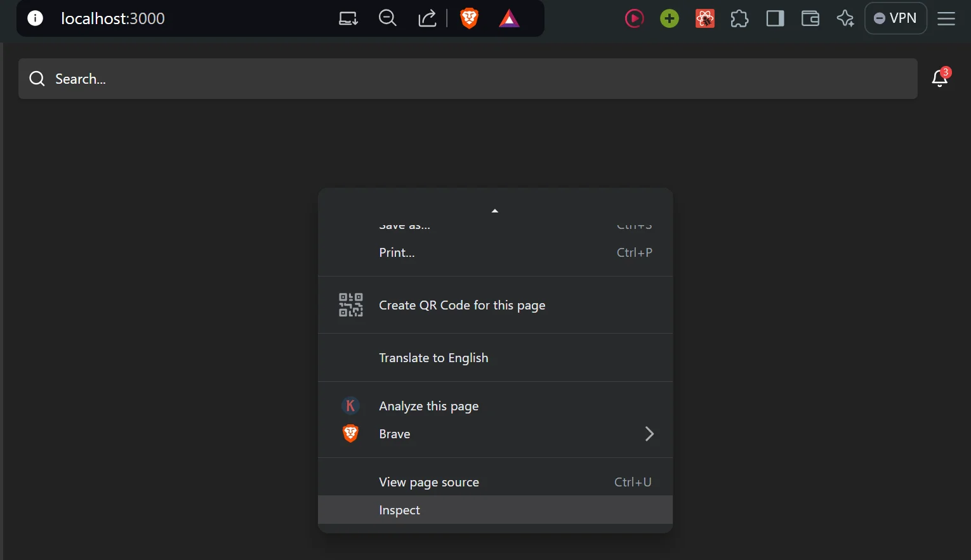This screenshot has width=971, height=560.
Task: Select View page source
Action: tap(495, 482)
